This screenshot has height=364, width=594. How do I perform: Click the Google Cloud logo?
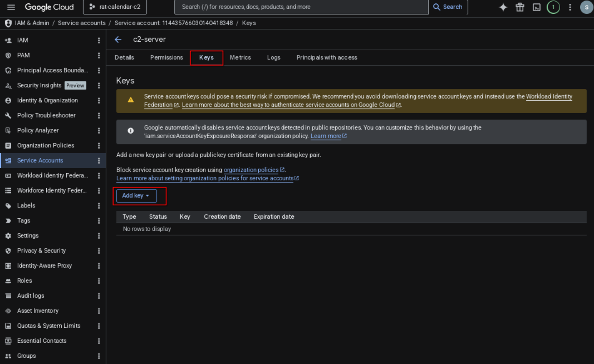point(49,7)
